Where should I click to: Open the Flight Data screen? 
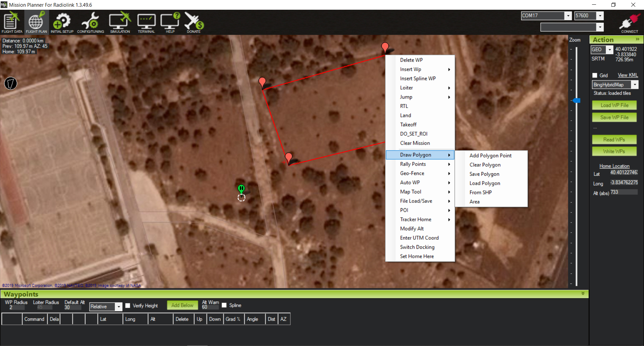point(12,22)
